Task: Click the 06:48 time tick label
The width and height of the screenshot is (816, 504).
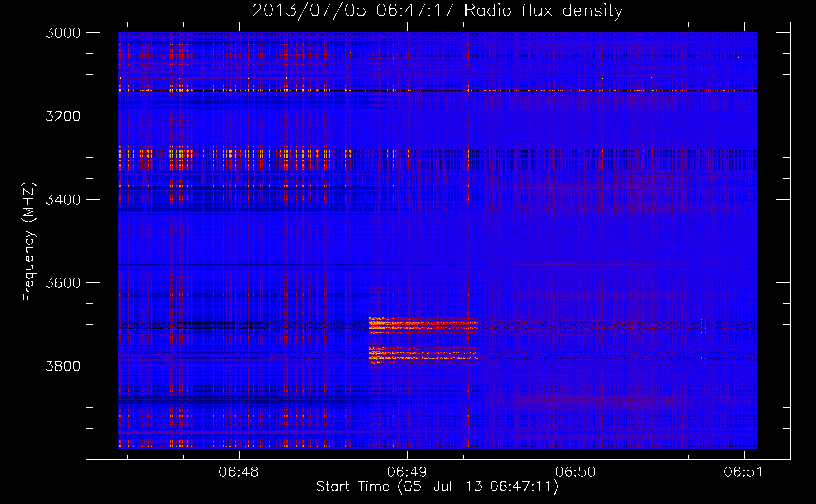Action: click(239, 472)
